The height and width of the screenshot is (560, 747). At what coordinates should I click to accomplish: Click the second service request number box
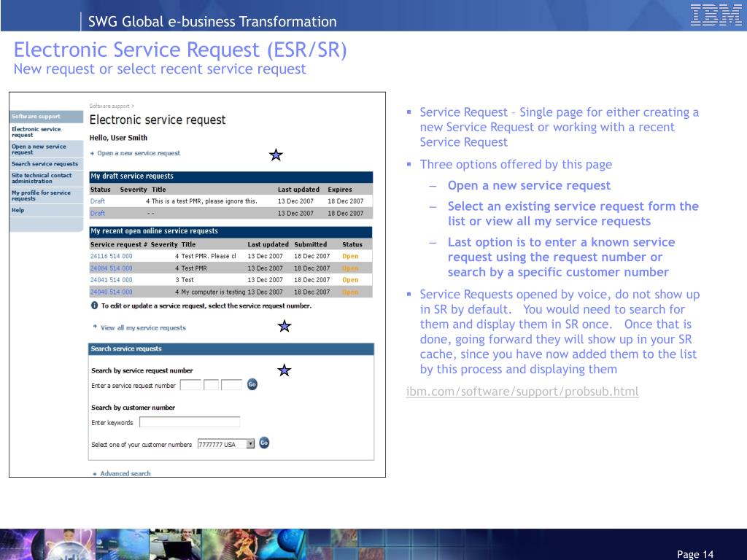(211, 385)
